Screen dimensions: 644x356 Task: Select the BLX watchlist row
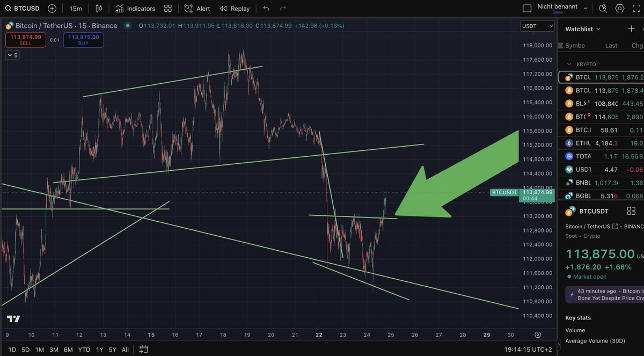601,104
